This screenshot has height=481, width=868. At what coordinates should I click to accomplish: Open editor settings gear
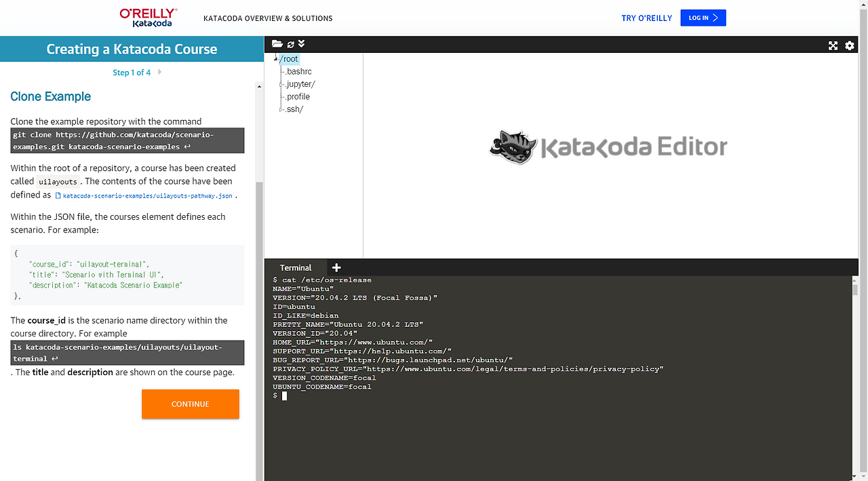(850, 45)
